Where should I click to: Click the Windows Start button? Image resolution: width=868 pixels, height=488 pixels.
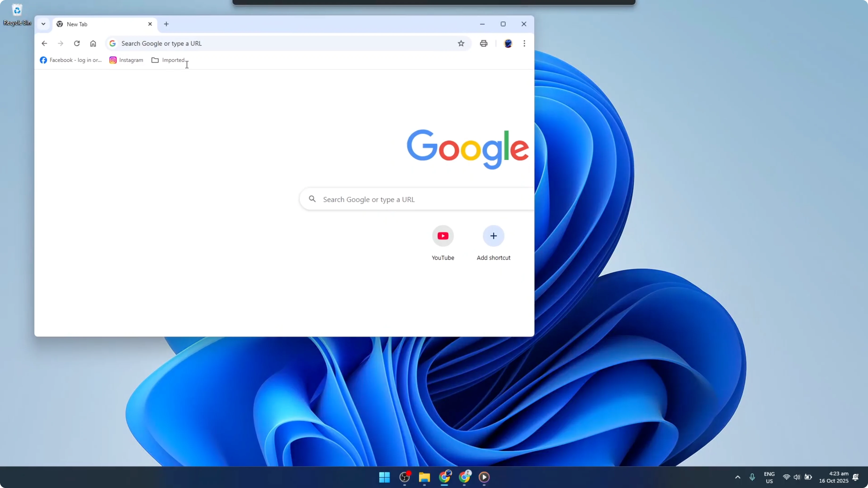coord(384,478)
